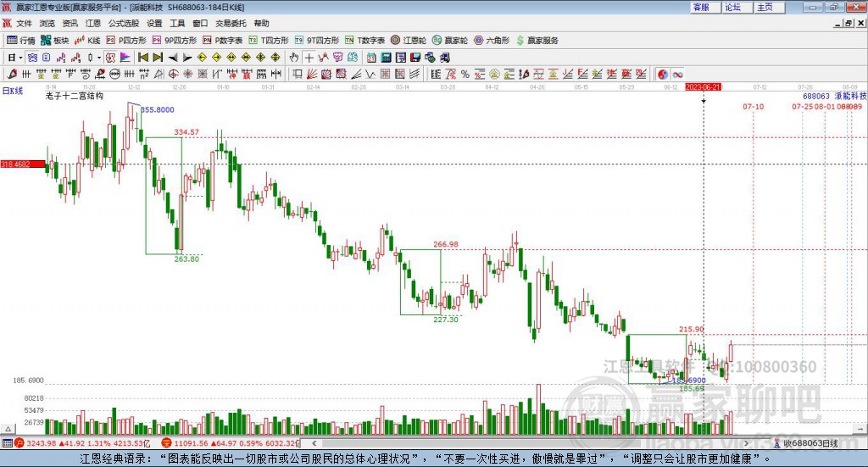Open the 设置 menu

pos(154,23)
